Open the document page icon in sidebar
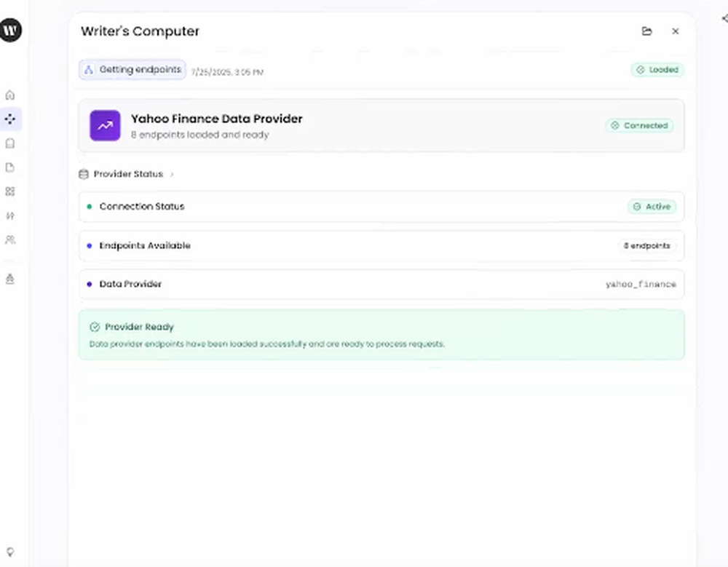The image size is (728, 567). (x=9, y=167)
